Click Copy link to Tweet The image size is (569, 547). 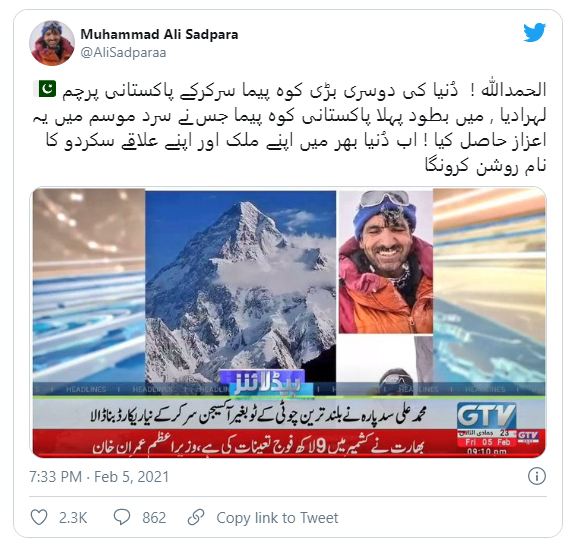[277, 518]
